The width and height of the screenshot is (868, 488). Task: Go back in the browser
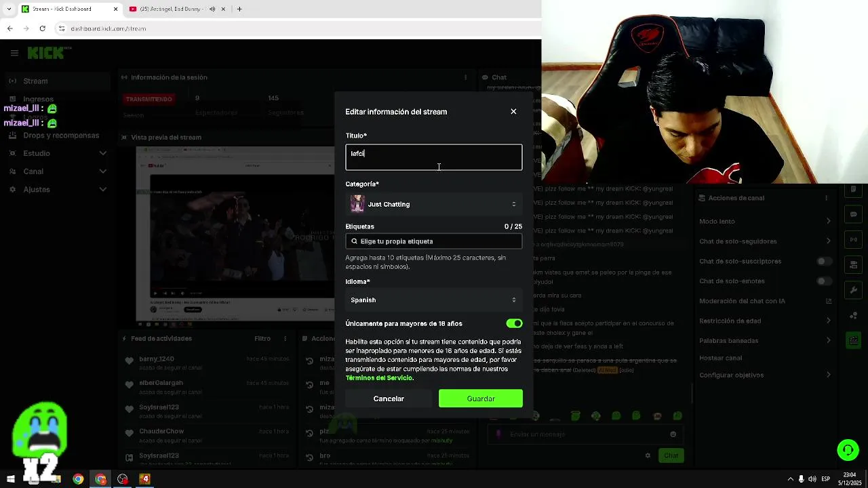pos(9,28)
